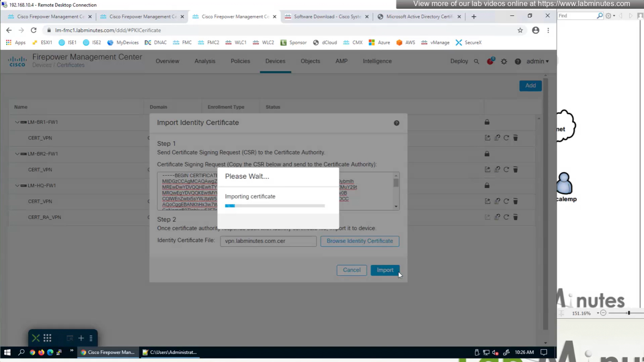The height and width of the screenshot is (362, 644).
Task: Collapse the LM-BR2-FW1 device row
Action: click(17, 154)
